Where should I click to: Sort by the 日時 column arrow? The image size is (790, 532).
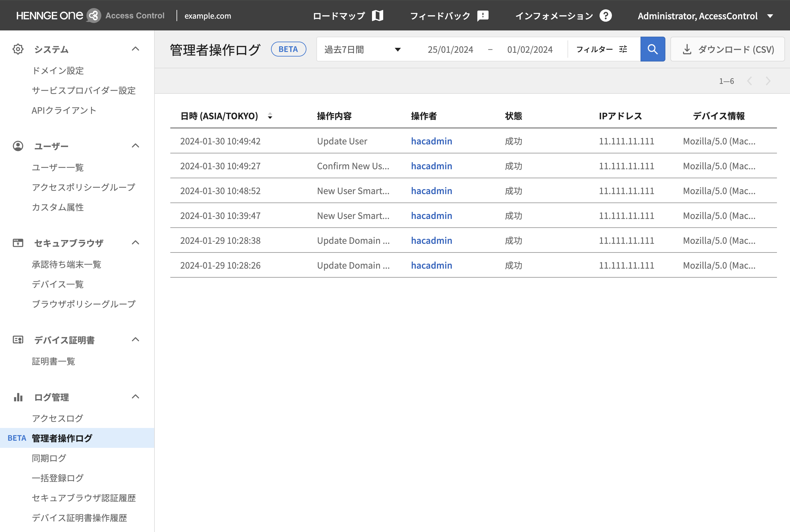(x=270, y=116)
